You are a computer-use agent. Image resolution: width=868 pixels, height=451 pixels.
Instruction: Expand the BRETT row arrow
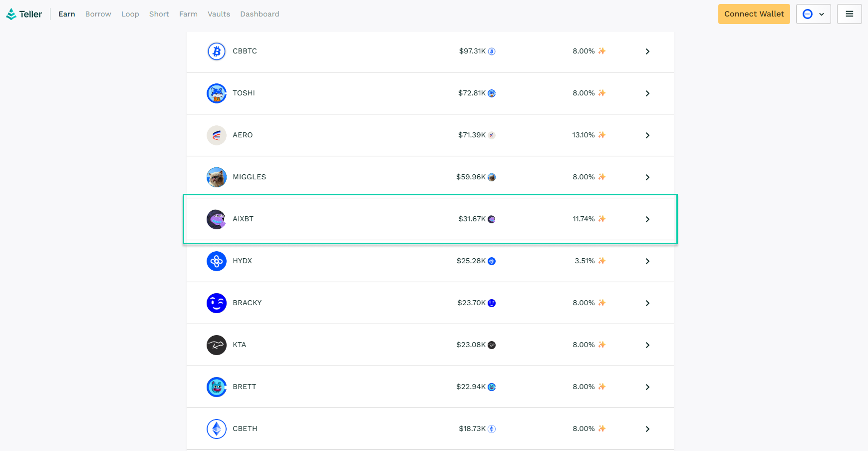click(647, 387)
